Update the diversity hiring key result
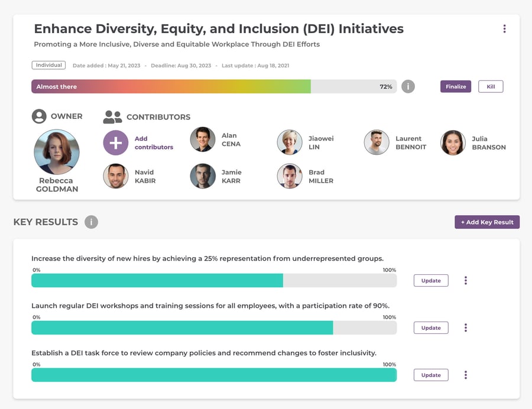Viewport: 532px width, 409px height. click(x=430, y=280)
